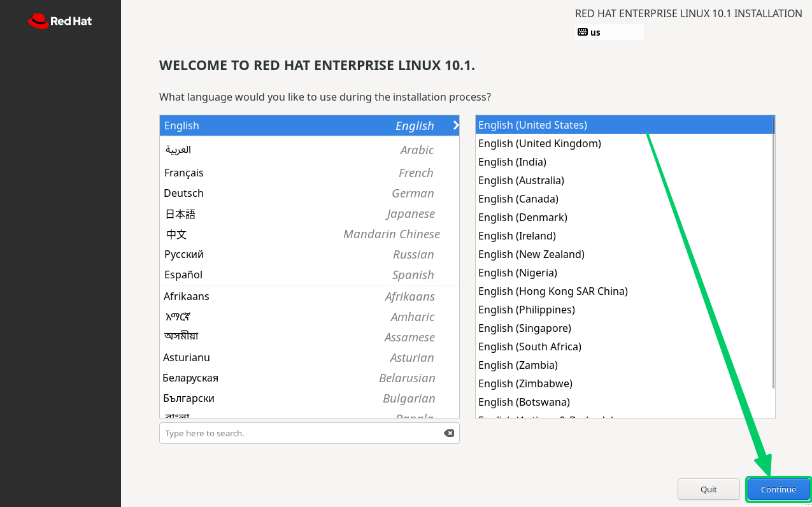The height and width of the screenshot is (507, 812).
Task: Select the Arabic language row
Action: pos(310,150)
